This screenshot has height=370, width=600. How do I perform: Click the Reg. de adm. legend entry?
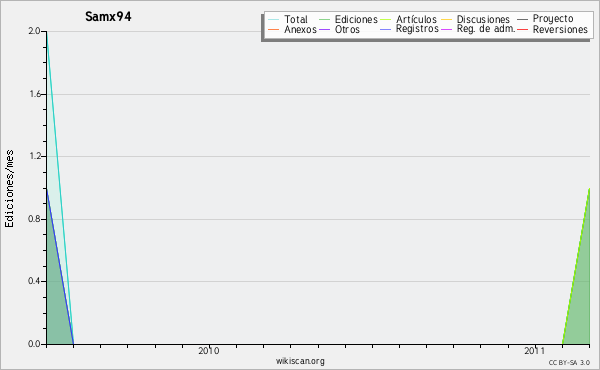click(486, 29)
